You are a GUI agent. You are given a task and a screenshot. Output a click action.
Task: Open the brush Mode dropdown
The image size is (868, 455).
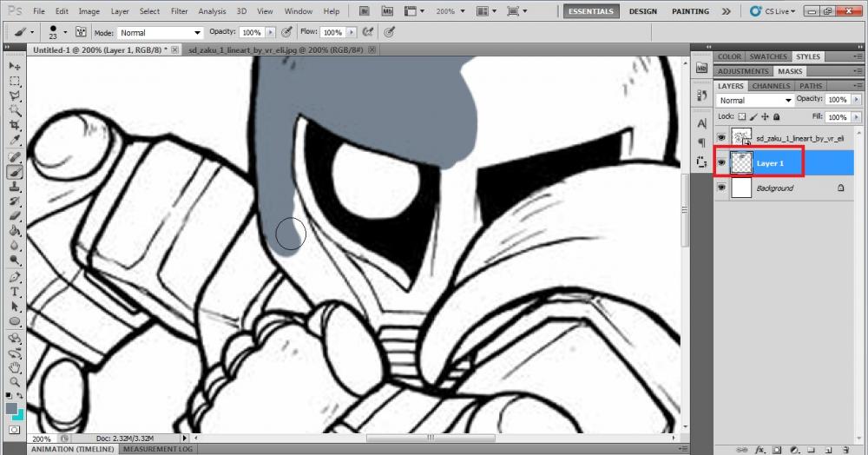[x=160, y=33]
